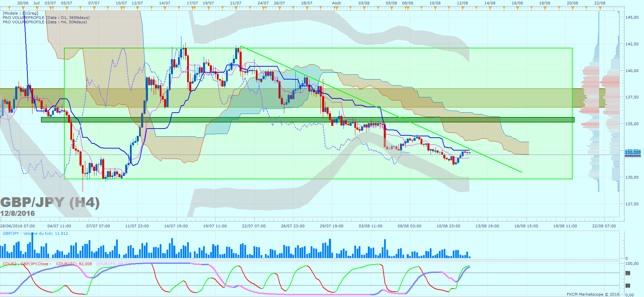Click the 11/07 23:00 time label

(137, 226)
